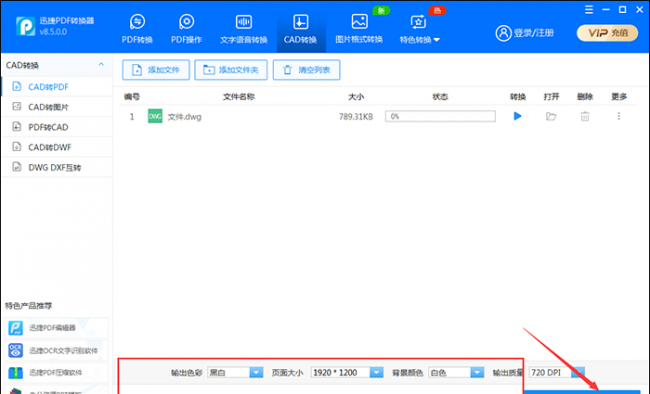Open 迅捷PDF压缩软件 recommended product
Viewport: 650px width, 394px height.
[56, 372]
